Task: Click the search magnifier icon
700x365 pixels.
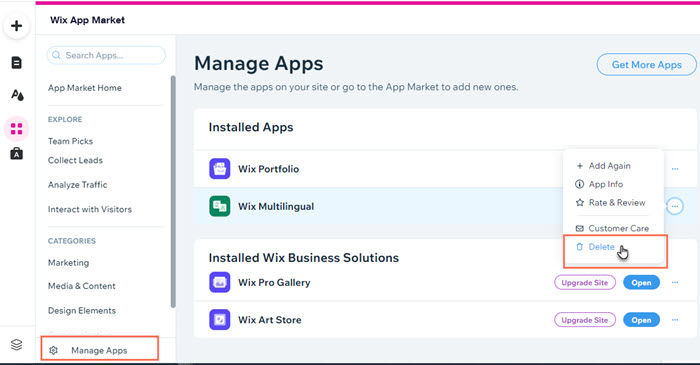Action: pos(56,55)
